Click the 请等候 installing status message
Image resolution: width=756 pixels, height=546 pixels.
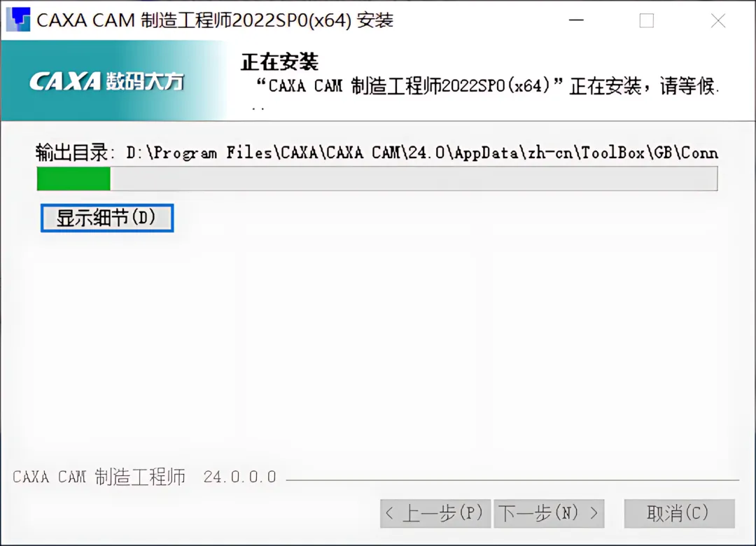click(487, 86)
